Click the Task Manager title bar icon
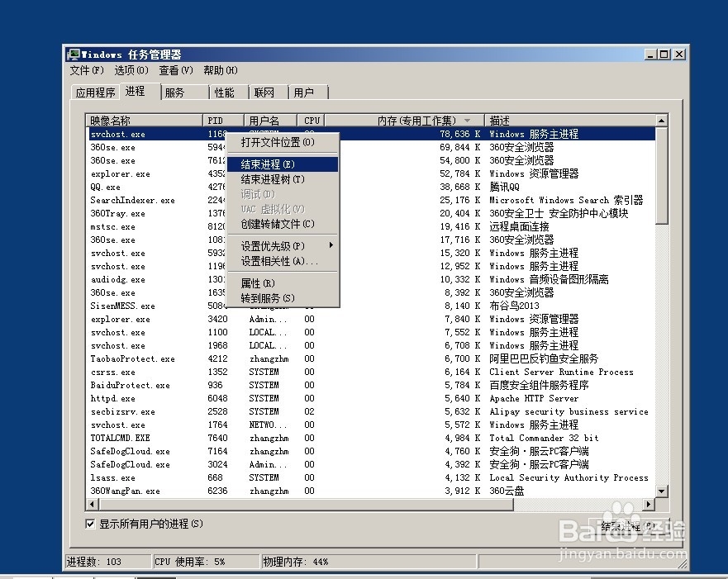The image size is (728, 579). coord(73,55)
